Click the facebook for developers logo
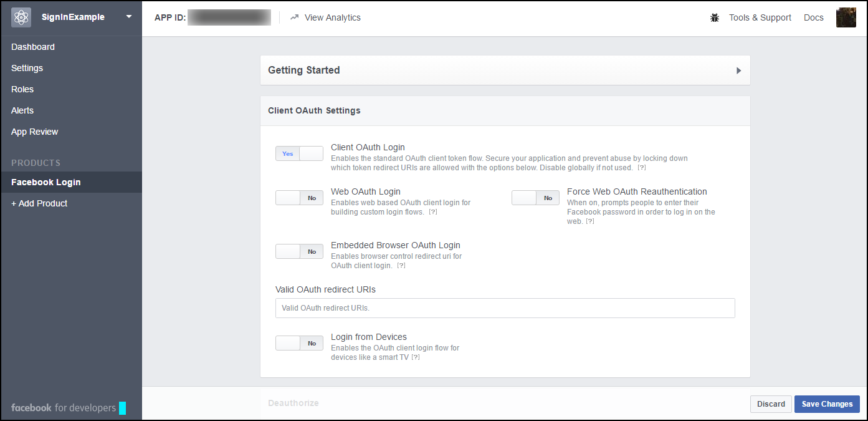 (69, 408)
